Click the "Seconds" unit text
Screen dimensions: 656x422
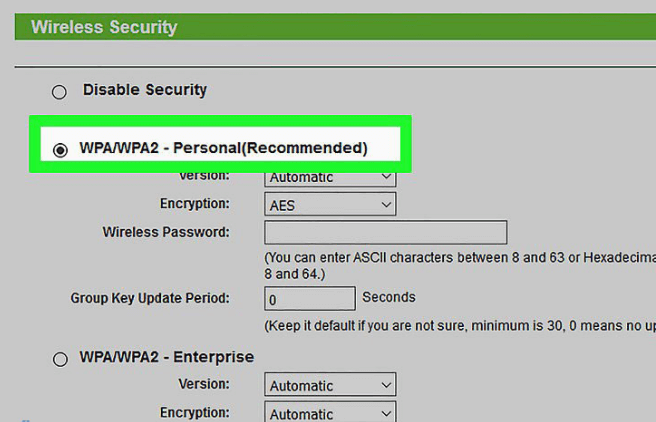pyautogui.click(x=389, y=297)
